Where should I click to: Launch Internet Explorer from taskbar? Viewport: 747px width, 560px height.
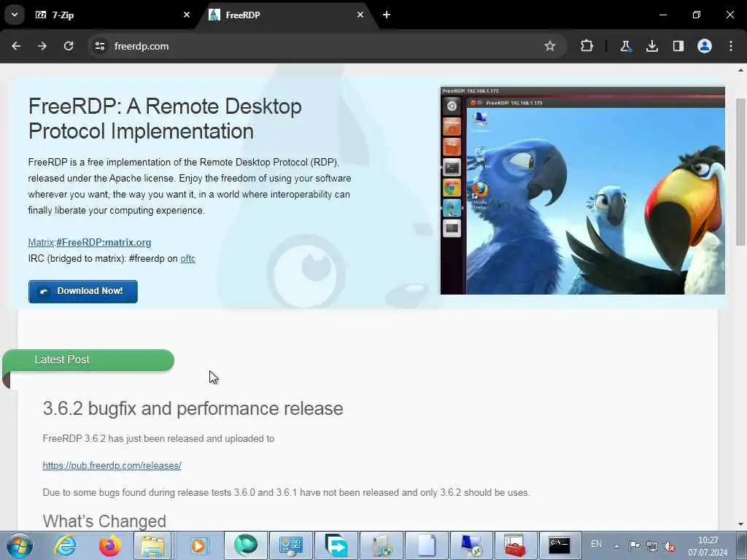tap(65, 545)
